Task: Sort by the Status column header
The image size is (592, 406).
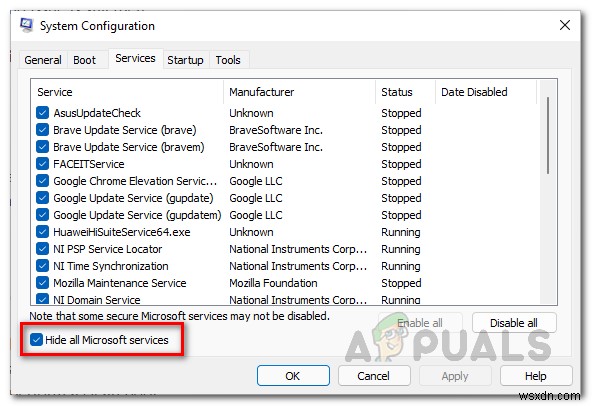Action: click(405, 92)
